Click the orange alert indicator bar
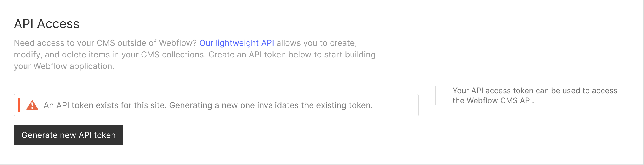This screenshot has width=644, height=165. tap(19, 105)
